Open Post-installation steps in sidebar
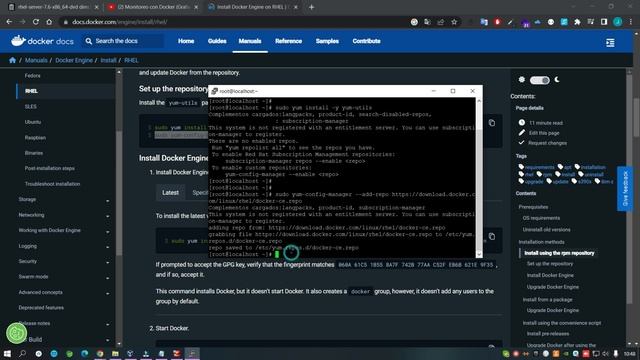640x360 pixels. pos(49,168)
